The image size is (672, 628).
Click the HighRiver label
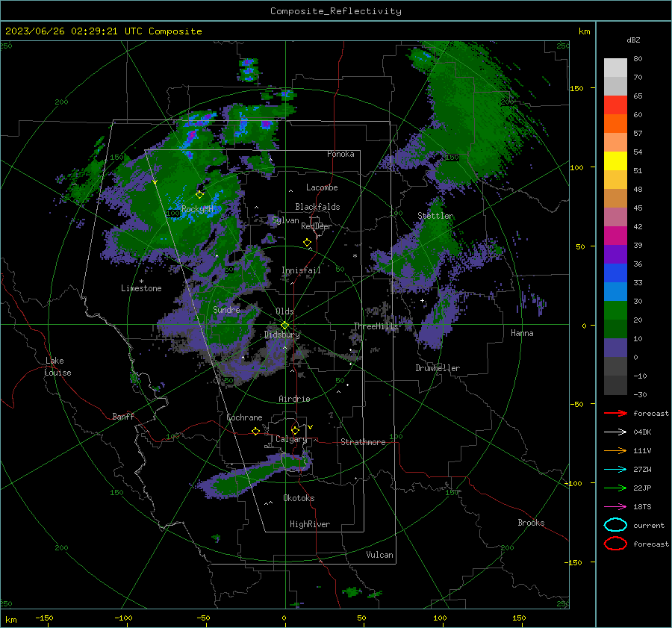point(310,524)
